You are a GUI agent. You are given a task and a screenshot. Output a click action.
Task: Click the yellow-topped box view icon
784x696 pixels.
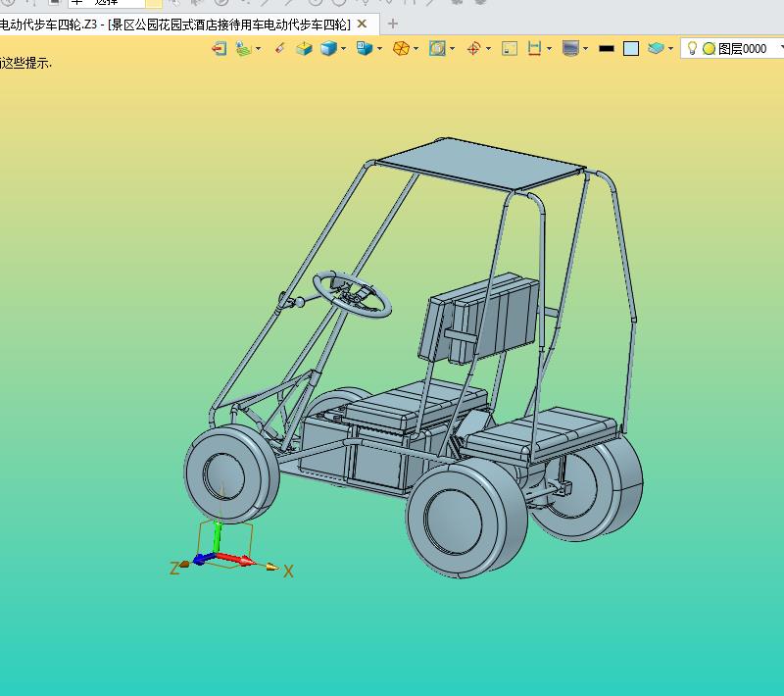tap(304, 48)
